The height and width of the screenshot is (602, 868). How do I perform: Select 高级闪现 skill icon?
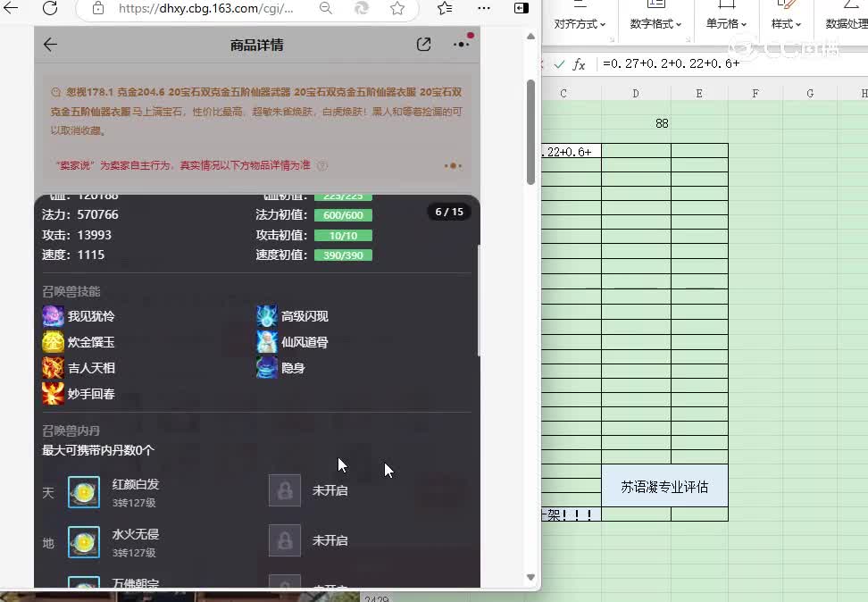coord(267,316)
